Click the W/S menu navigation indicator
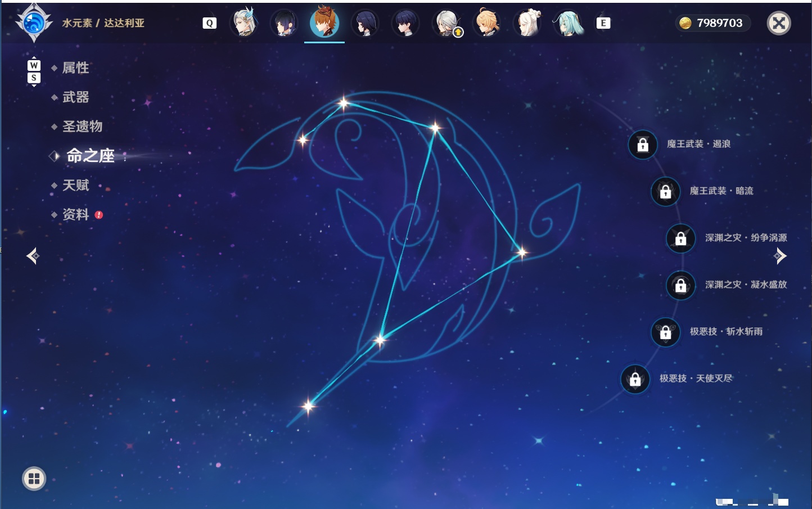 point(34,71)
